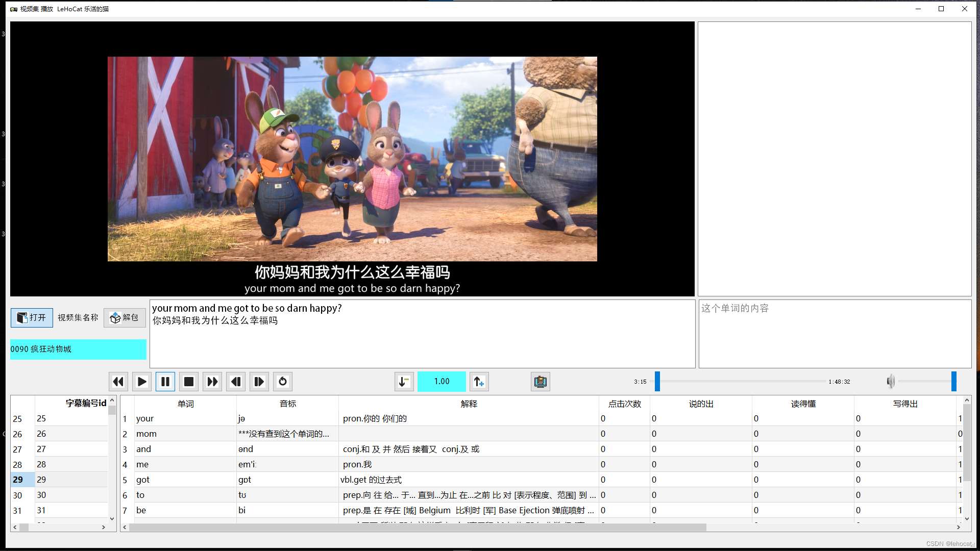980x551 pixels.
Task: Step forward to next subtitle
Action: click(259, 382)
